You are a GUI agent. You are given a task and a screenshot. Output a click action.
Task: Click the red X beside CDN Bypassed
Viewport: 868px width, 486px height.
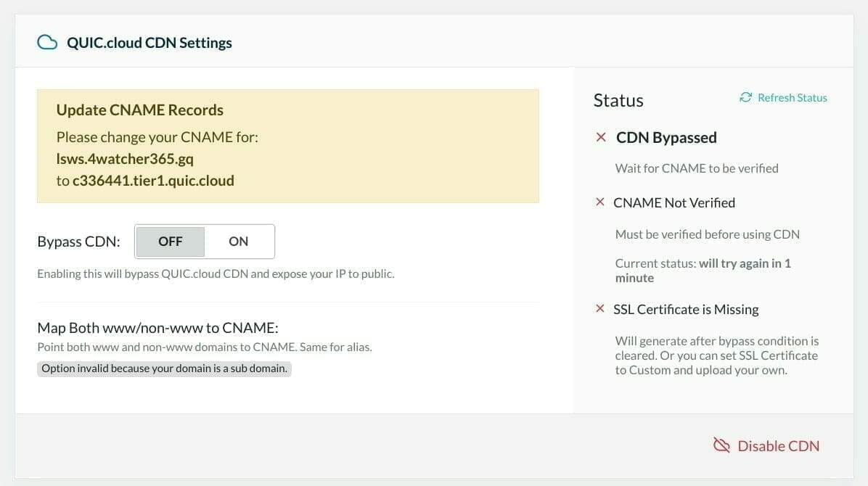coord(601,137)
